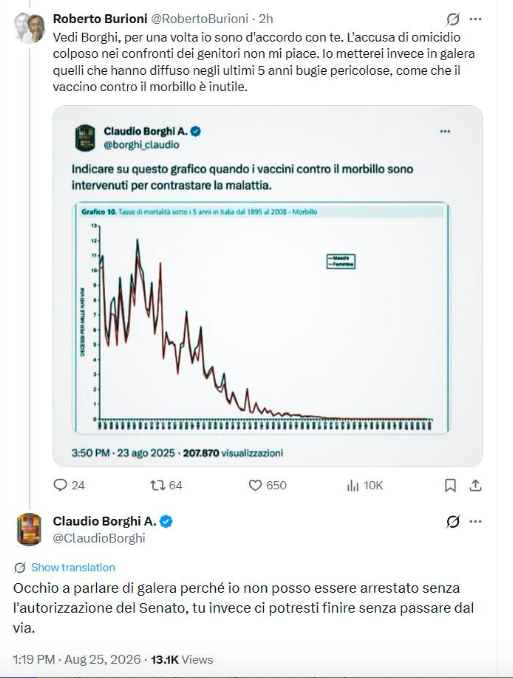Screen dimensions: 513x678
Task: Click Show translation link
Action: point(73,567)
